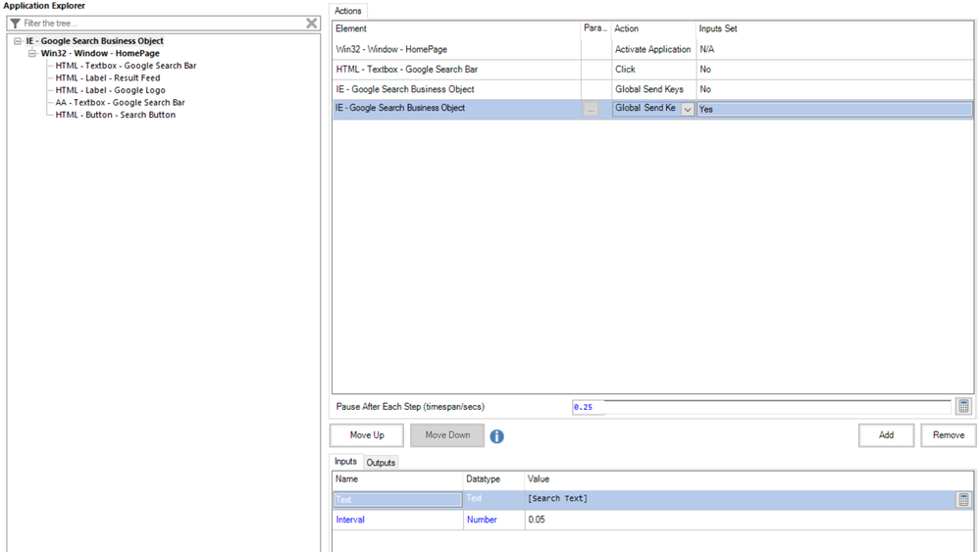Click the Add button
The image size is (980, 552).
(886, 435)
